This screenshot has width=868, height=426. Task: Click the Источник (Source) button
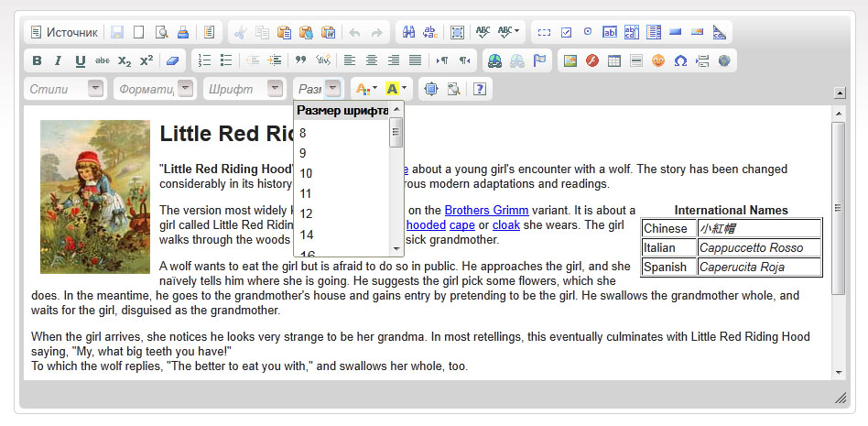point(64,32)
